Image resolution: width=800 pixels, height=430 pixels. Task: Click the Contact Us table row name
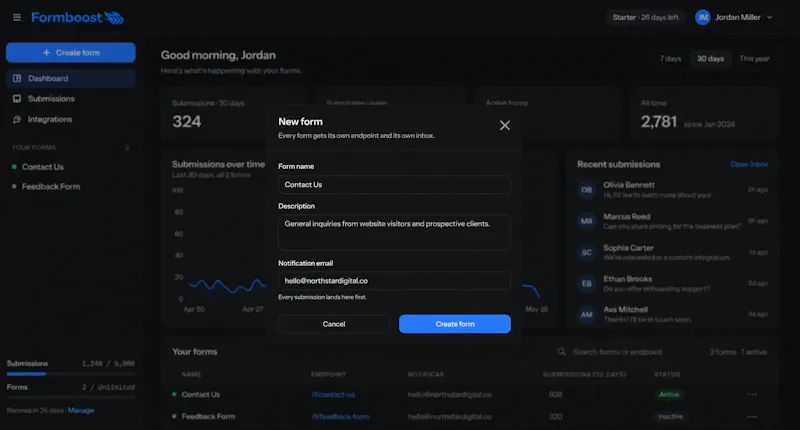click(201, 395)
